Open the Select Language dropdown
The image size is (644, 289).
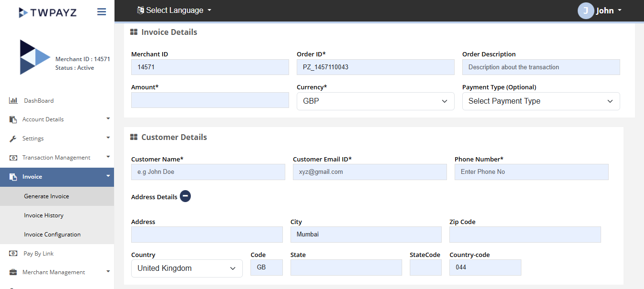coord(174,11)
